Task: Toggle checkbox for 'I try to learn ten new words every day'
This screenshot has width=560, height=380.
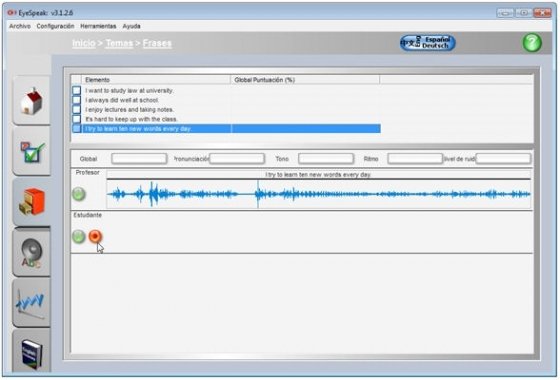Action: coord(76,129)
